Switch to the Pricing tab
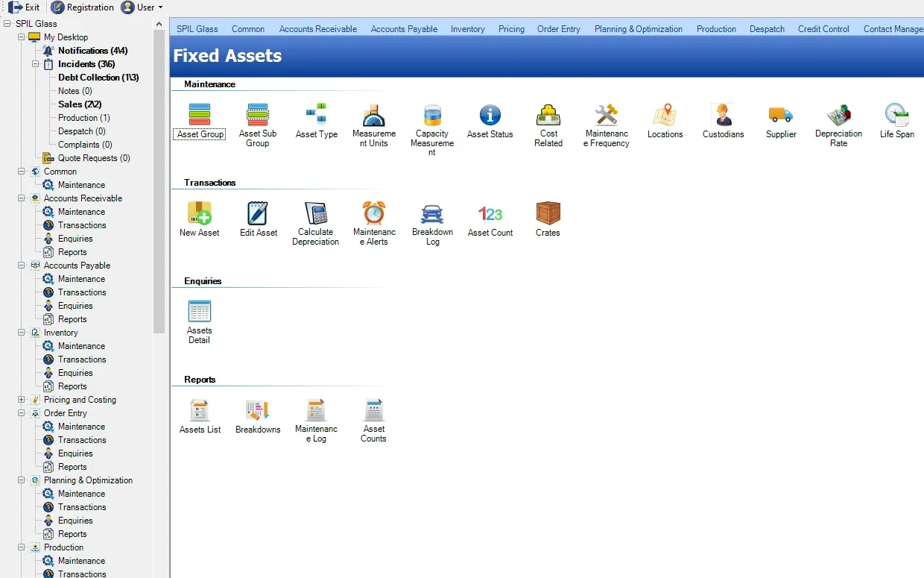Screen dimensions: 924x578 [511, 29]
